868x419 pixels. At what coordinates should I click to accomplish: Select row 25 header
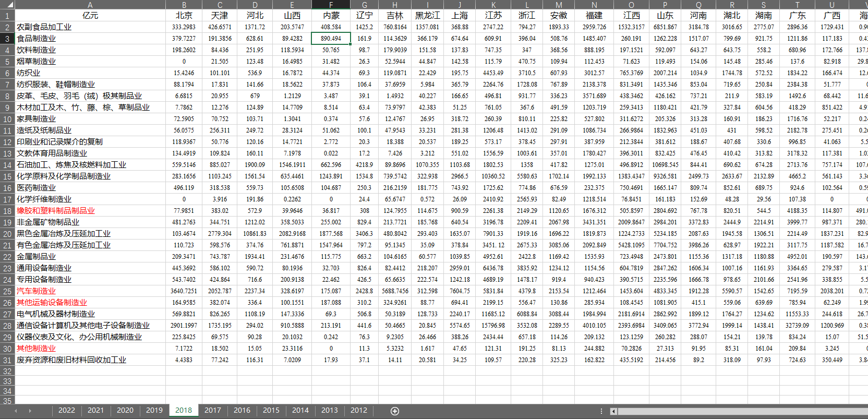click(7, 291)
